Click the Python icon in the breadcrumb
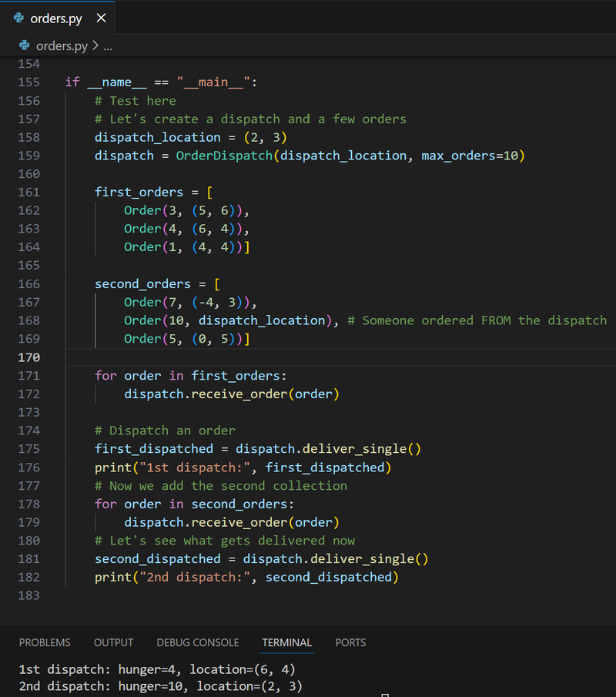 point(25,46)
